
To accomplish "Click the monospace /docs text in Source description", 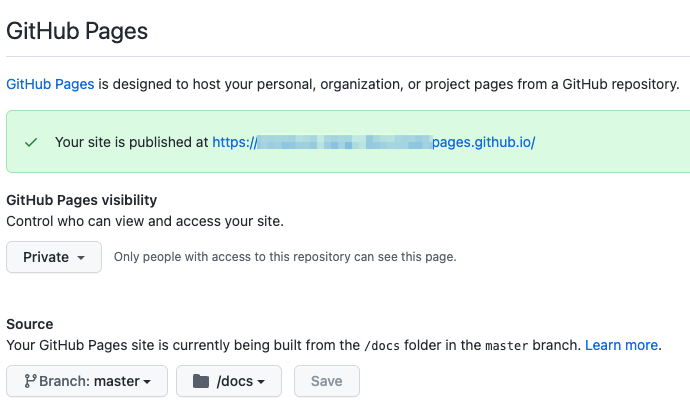I will (382, 346).
